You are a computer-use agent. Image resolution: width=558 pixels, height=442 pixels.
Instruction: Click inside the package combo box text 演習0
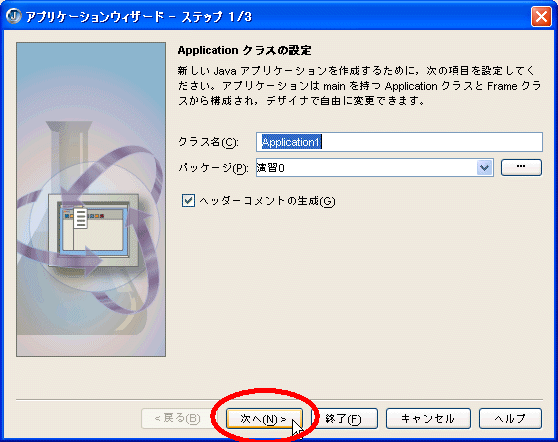[366, 168]
